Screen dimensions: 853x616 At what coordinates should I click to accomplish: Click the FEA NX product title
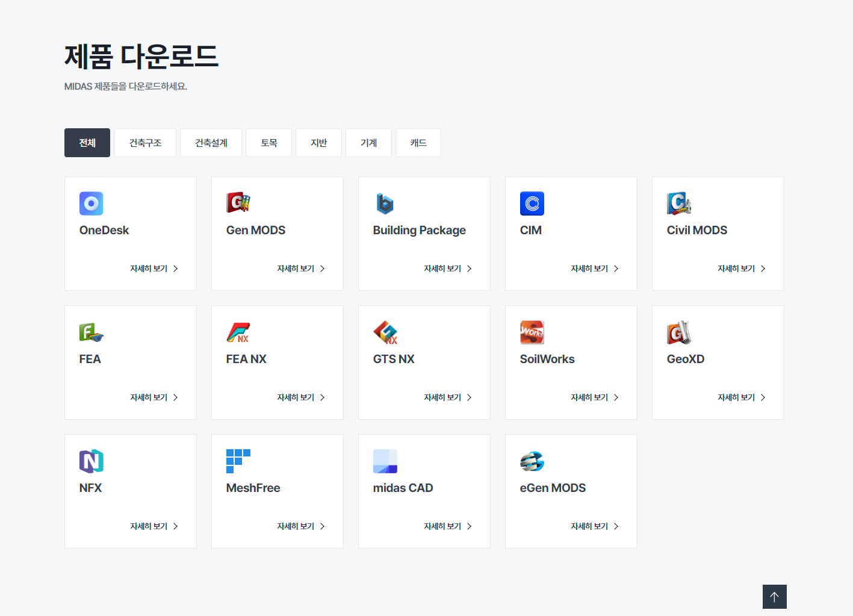246,359
